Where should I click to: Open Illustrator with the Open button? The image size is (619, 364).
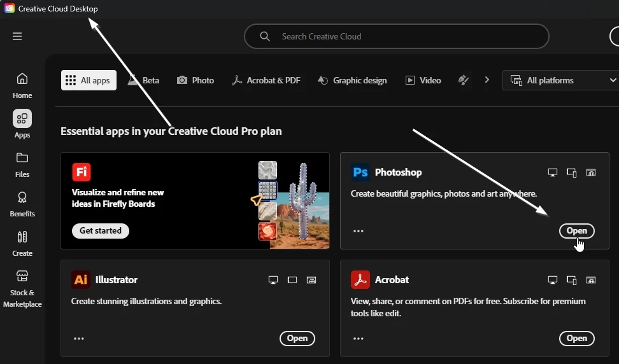tap(297, 339)
